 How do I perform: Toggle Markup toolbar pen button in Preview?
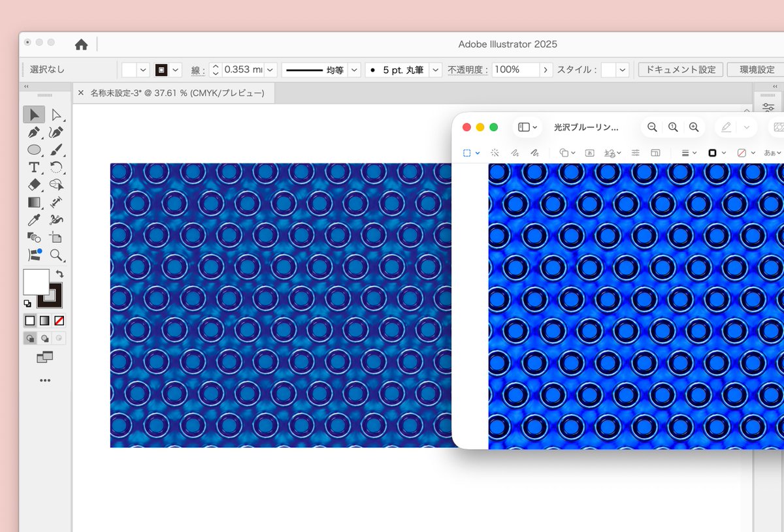[726, 127]
